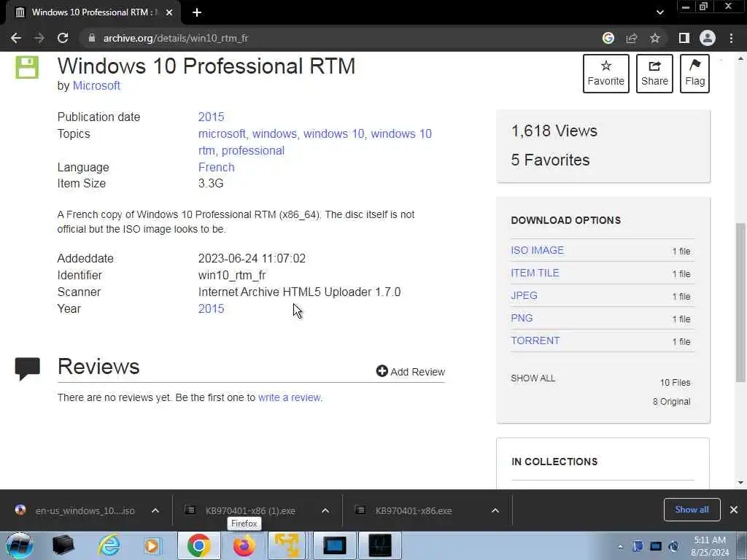
Task: Open the 'microsoft' topic link
Action: click(x=222, y=134)
